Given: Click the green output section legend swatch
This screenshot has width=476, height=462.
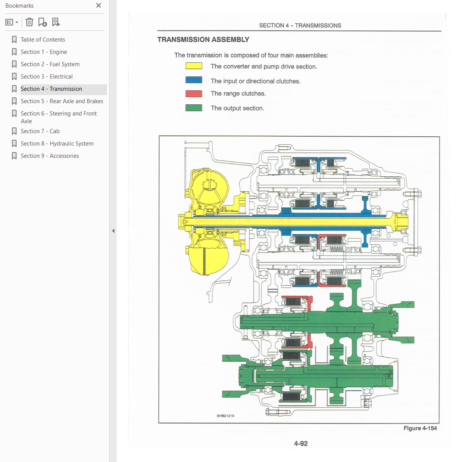Looking at the screenshot, I should (x=194, y=107).
